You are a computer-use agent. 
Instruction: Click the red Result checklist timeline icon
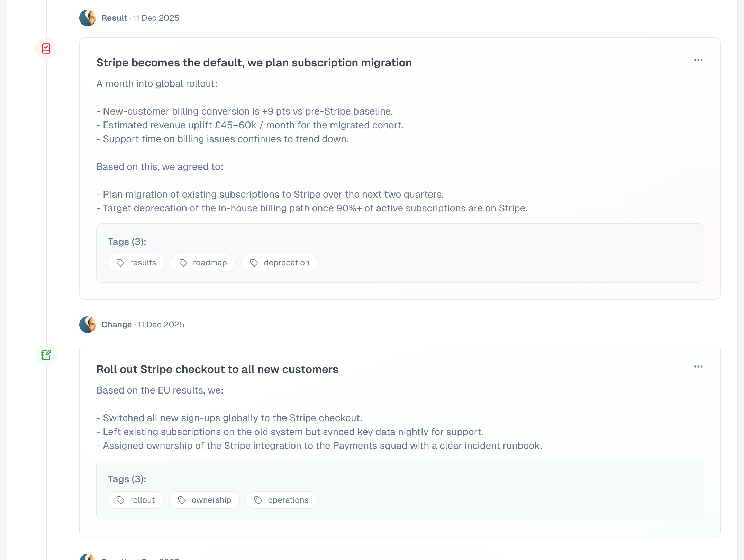pyautogui.click(x=45, y=49)
